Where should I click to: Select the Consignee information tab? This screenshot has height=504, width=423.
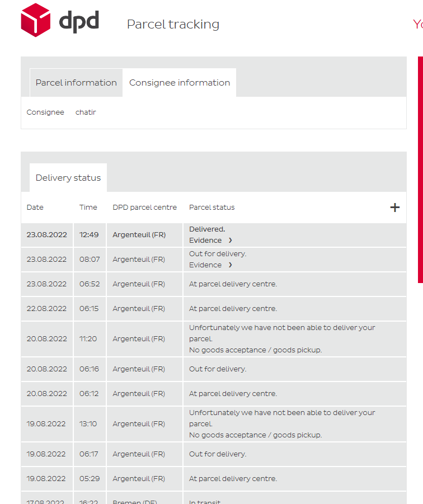click(x=180, y=83)
